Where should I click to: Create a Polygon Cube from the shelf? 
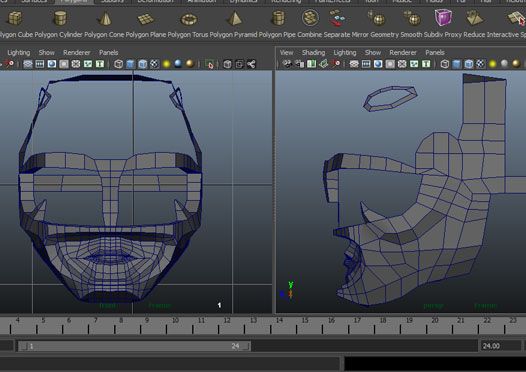pyautogui.click(x=15, y=18)
